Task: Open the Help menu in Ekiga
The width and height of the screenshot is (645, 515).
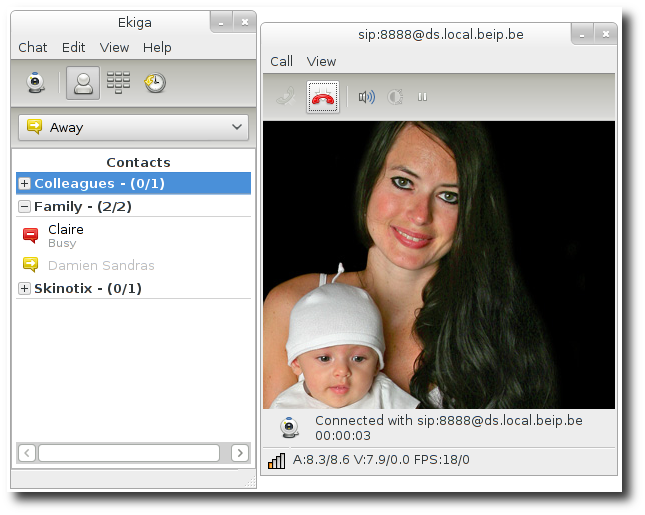Action: pos(157,47)
